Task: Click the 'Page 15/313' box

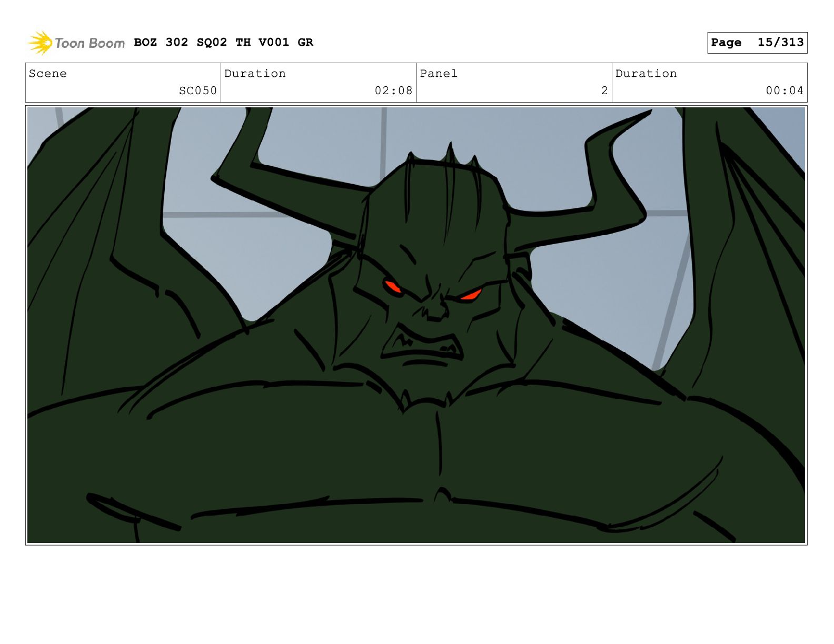Action: [757, 43]
